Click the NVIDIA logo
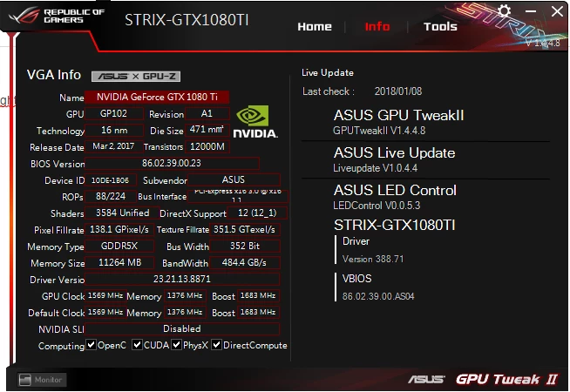This screenshot has width=570, height=392. click(255, 122)
